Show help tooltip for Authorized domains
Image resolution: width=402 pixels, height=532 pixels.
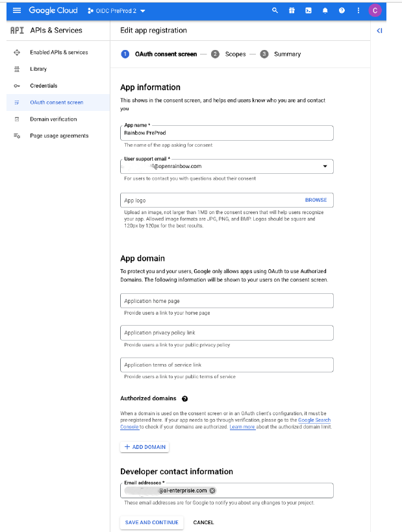[x=185, y=398]
